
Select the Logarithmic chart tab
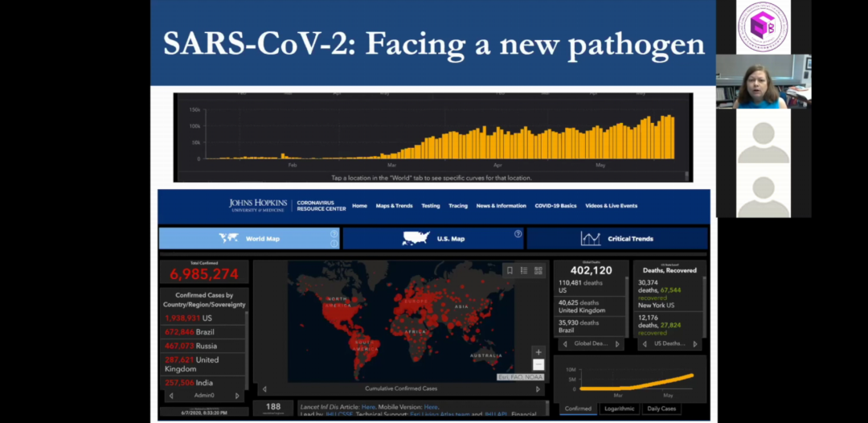coord(620,409)
